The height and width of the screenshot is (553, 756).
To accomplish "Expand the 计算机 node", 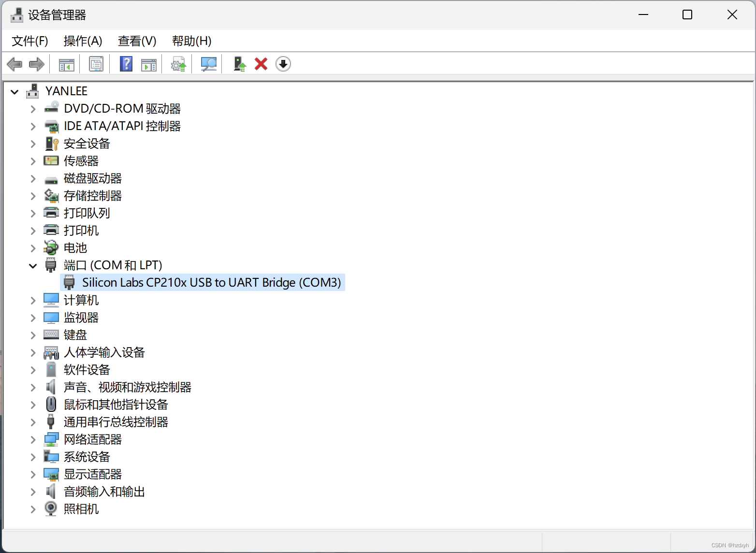I will click(x=33, y=300).
